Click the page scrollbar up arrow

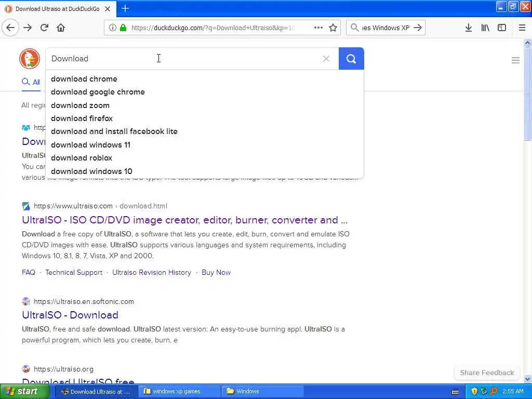coord(527,43)
